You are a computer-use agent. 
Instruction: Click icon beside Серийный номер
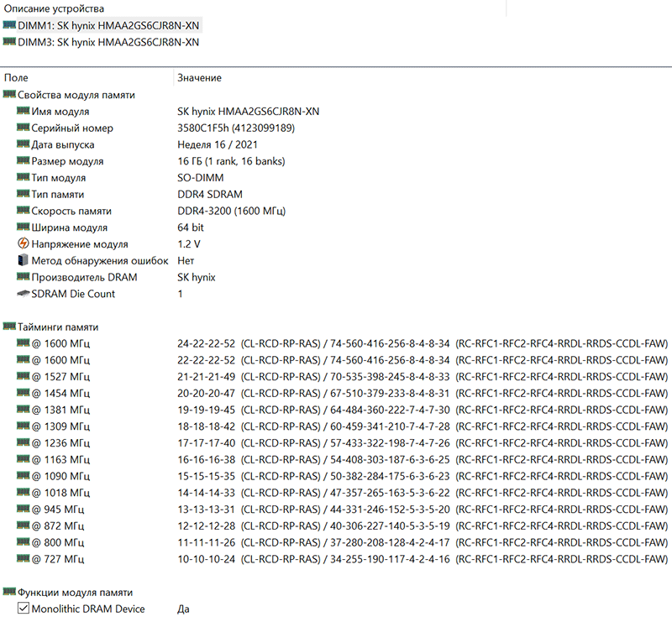23,128
